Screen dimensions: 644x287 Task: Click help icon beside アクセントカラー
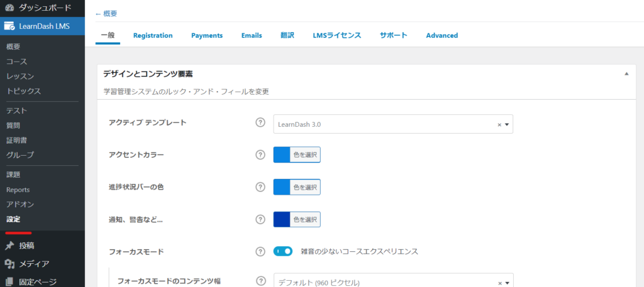pyautogui.click(x=260, y=154)
